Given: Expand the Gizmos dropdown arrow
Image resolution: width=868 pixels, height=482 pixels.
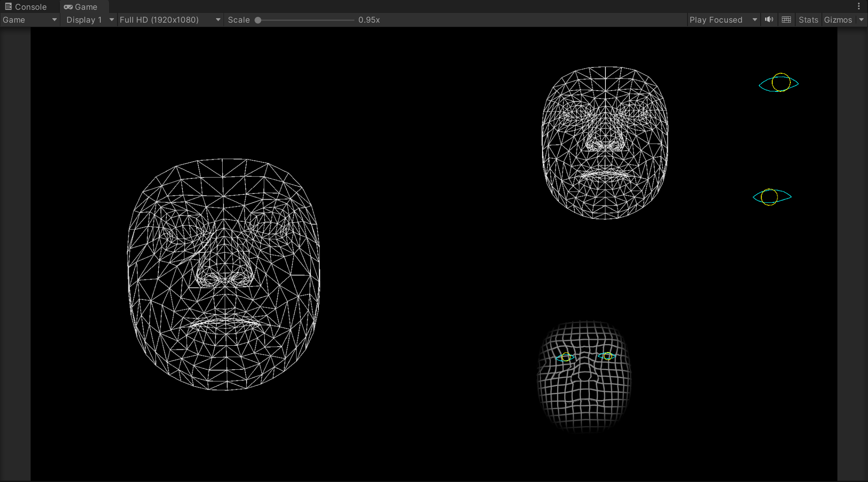Looking at the screenshot, I should click(861, 20).
